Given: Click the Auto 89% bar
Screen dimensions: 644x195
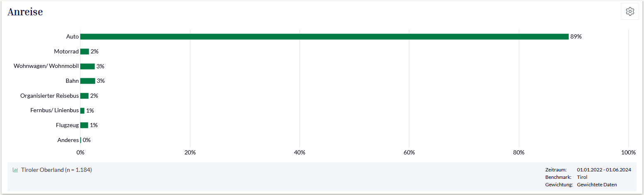Looking at the screenshot, I should [324, 36].
